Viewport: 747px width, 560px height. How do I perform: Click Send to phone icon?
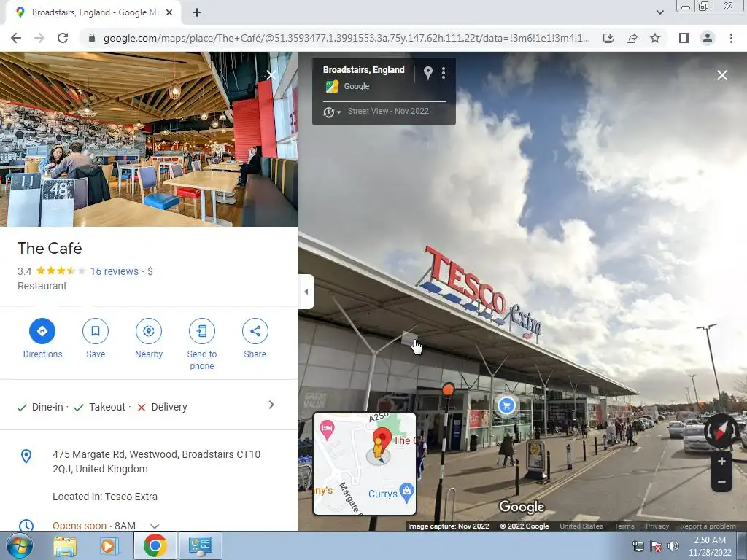(202, 331)
